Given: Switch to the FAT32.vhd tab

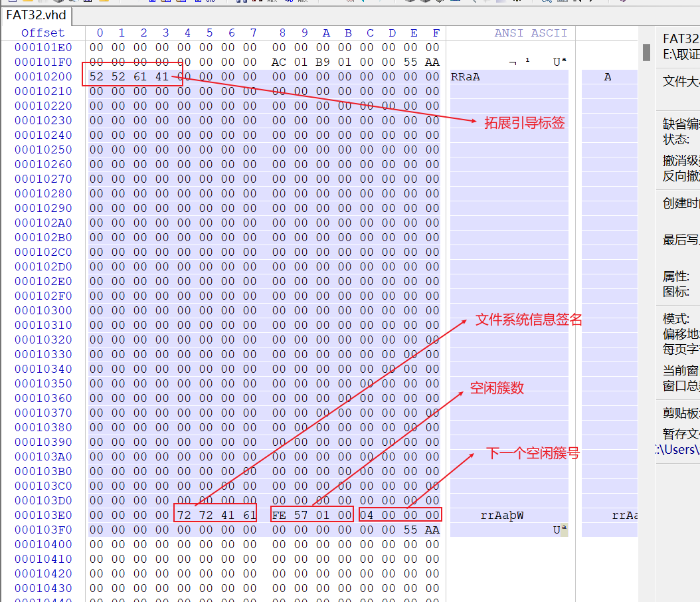Looking at the screenshot, I should coord(37,15).
